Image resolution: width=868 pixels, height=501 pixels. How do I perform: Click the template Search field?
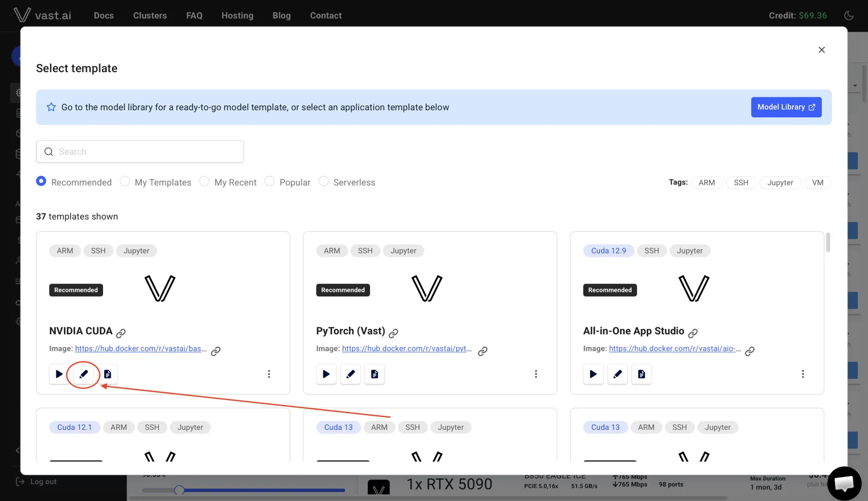tap(140, 151)
